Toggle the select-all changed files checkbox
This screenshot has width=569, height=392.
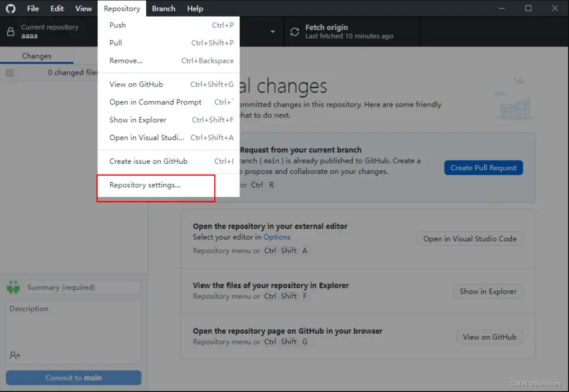[10, 72]
